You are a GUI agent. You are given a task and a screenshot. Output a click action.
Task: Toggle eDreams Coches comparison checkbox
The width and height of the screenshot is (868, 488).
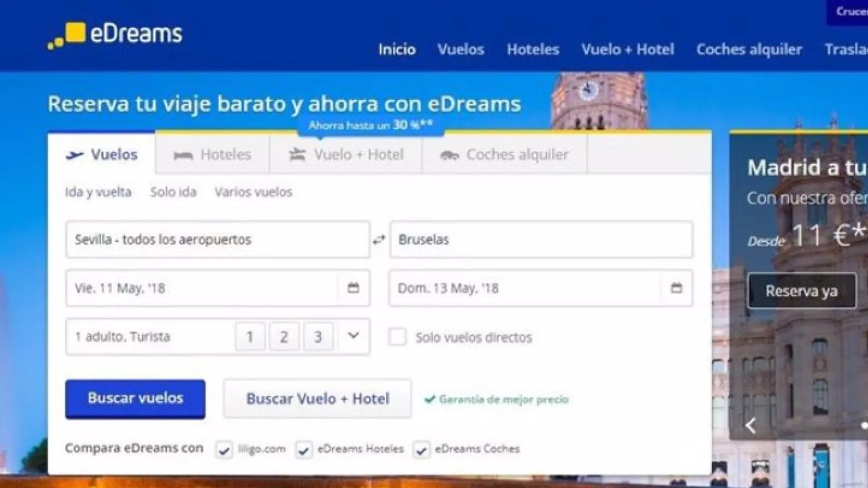pos(422,450)
